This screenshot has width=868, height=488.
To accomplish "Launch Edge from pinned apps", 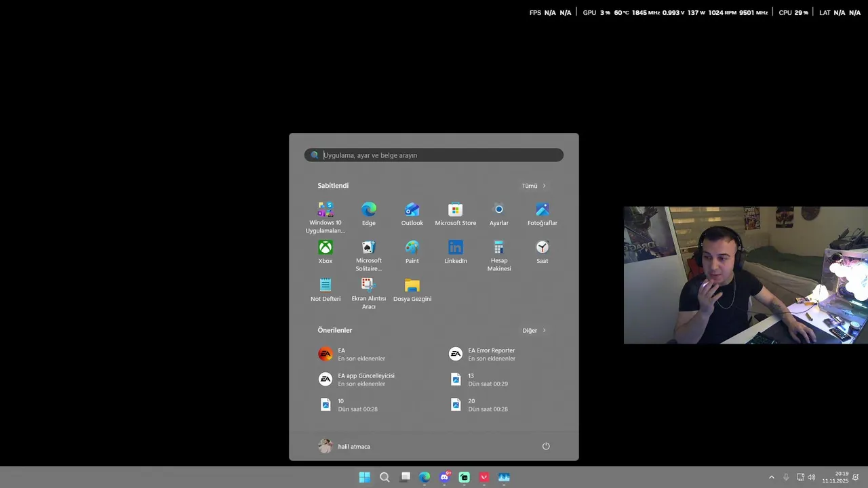I will coord(369,214).
